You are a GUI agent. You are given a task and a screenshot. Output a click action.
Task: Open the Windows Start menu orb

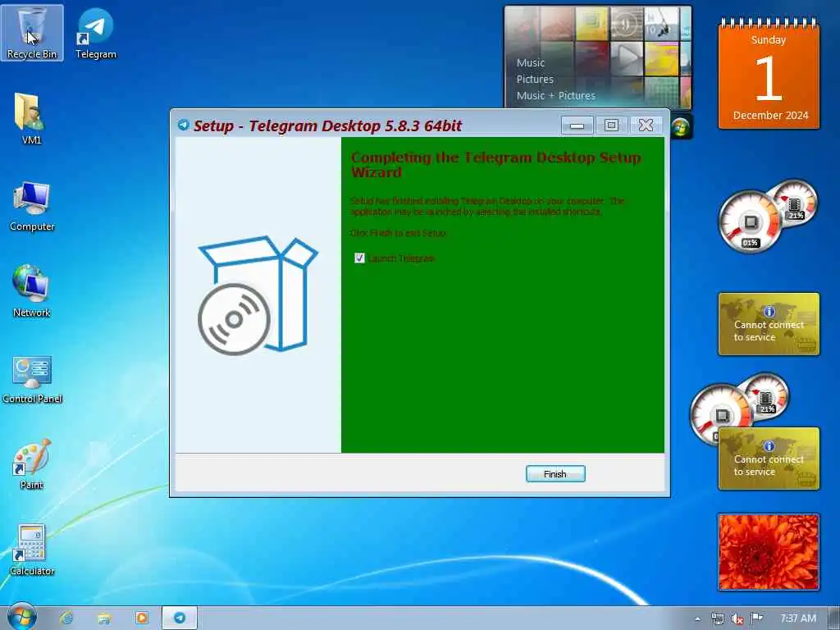[x=22, y=617]
